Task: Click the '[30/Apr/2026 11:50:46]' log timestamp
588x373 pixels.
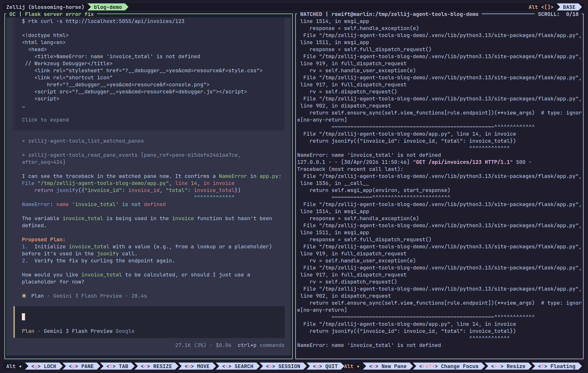Action: point(375,162)
